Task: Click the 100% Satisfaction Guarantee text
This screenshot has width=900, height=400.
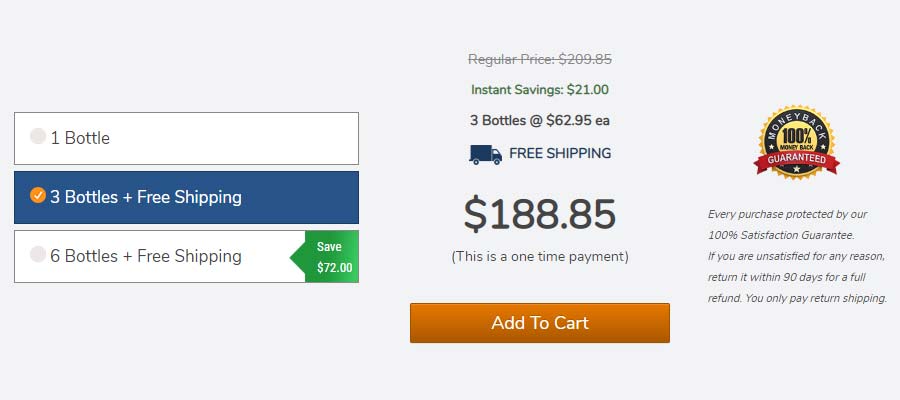Action: tap(781, 235)
